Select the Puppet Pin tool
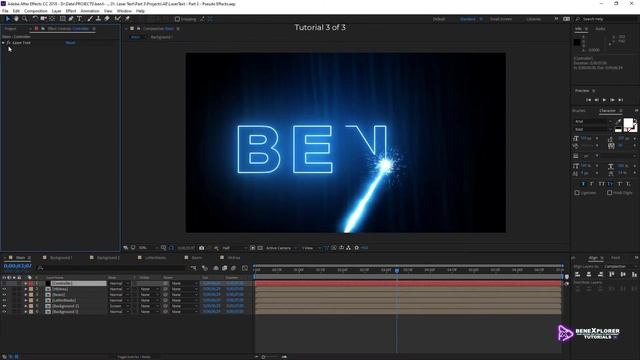 point(127,19)
